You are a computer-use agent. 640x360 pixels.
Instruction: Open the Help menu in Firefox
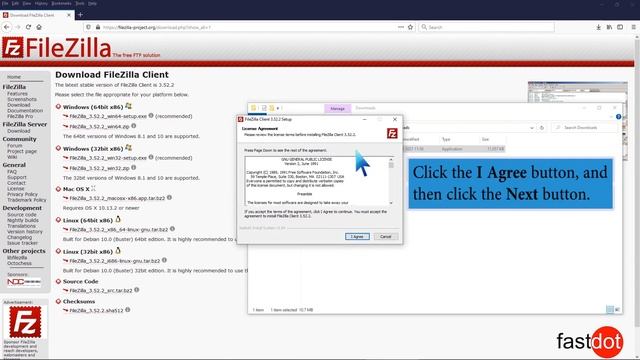pyautogui.click(x=93, y=3)
